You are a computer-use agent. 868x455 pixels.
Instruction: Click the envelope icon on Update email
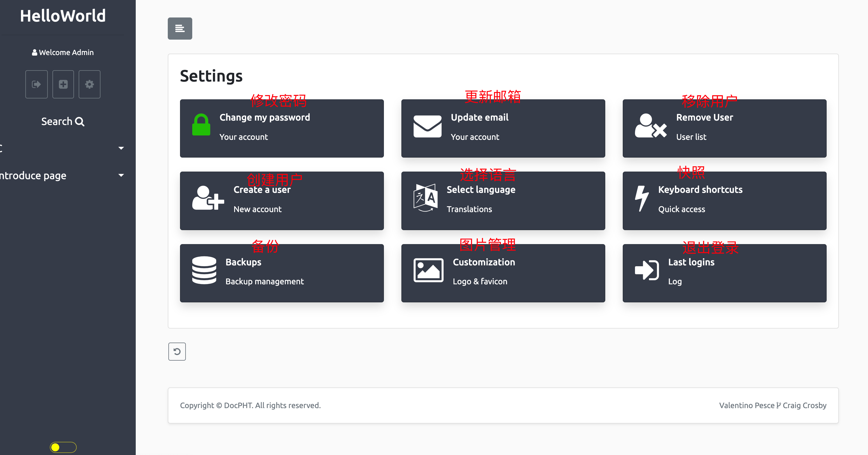[x=427, y=126]
